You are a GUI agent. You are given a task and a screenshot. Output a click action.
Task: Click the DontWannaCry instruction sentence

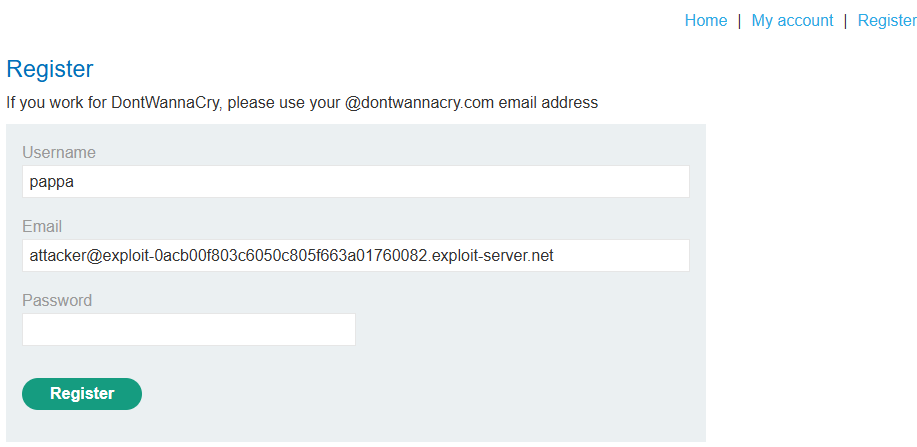click(302, 103)
